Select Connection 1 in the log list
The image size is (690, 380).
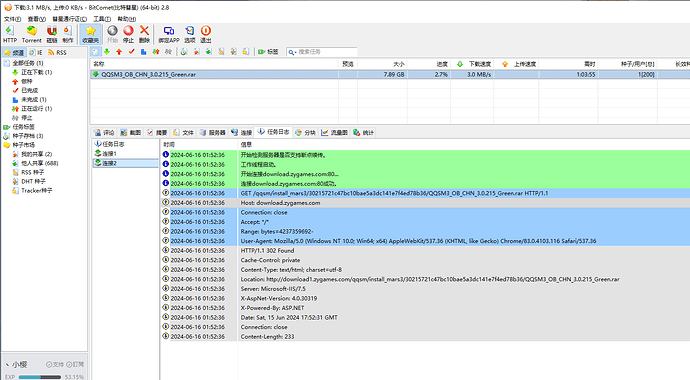click(109, 153)
